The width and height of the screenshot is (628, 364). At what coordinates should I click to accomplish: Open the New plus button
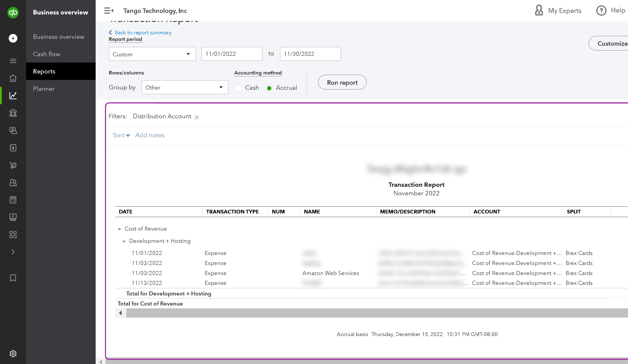pyautogui.click(x=13, y=38)
